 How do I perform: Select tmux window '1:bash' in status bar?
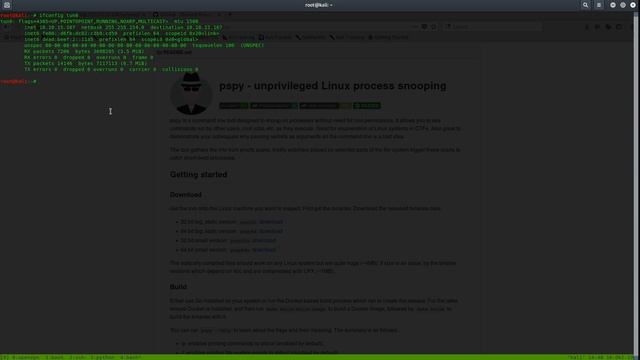[54, 358]
